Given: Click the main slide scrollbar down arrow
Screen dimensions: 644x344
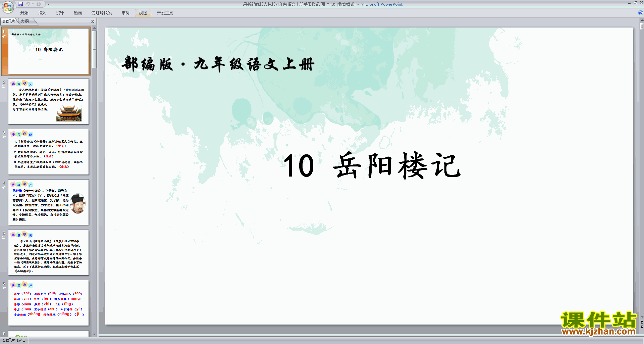Looking at the screenshot, I should click(x=642, y=317).
